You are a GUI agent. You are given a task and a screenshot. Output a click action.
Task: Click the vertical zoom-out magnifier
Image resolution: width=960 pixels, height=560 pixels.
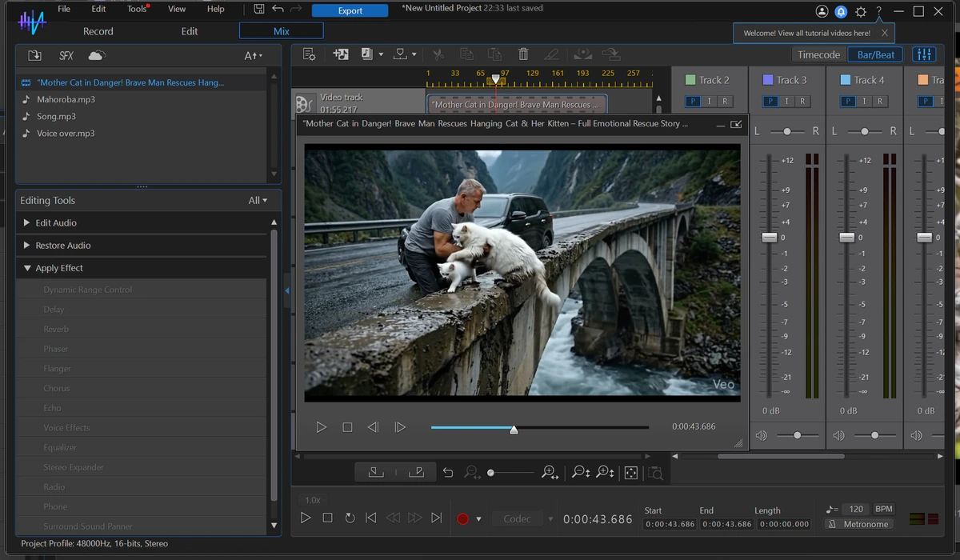coord(581,473)
